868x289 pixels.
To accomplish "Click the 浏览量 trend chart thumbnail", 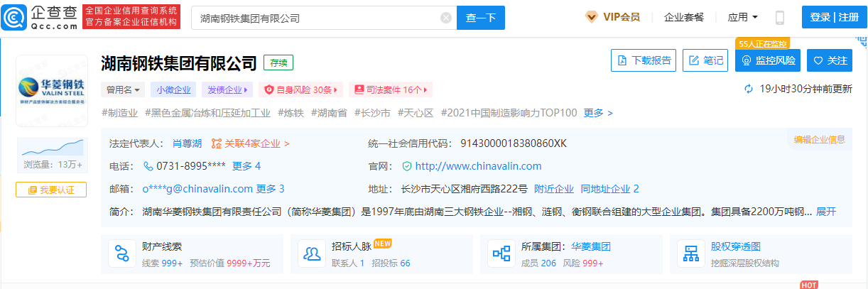I will pyautogui.click(x=51, y=148).
